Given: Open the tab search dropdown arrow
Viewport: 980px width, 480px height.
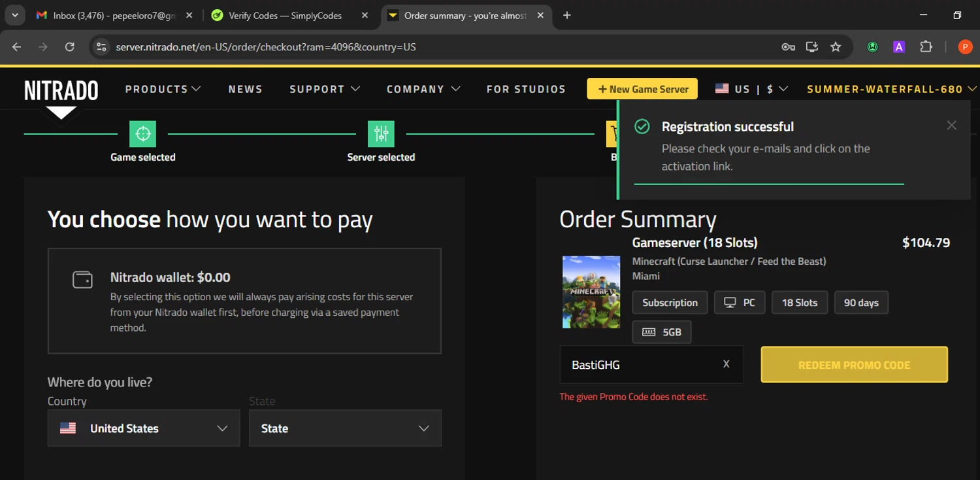Looking at the screenshot, I should click(14, 15).
